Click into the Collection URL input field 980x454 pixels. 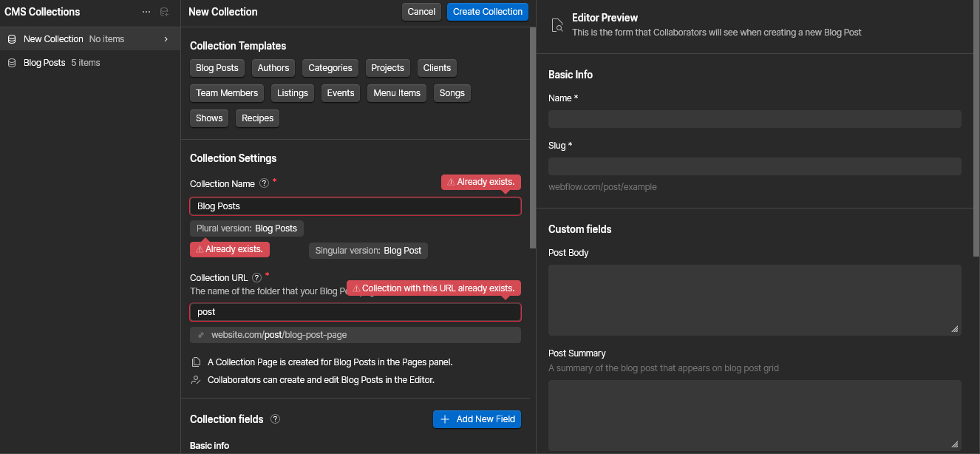(x=355, y=312)
